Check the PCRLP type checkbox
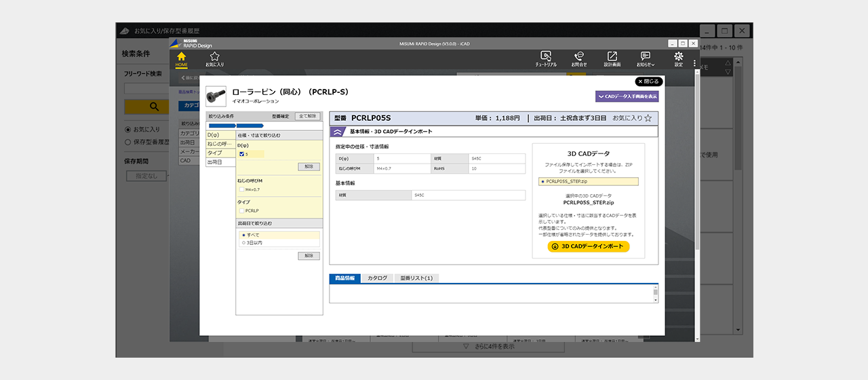Screen dimensions: 868x380 (x=242, y=211)
